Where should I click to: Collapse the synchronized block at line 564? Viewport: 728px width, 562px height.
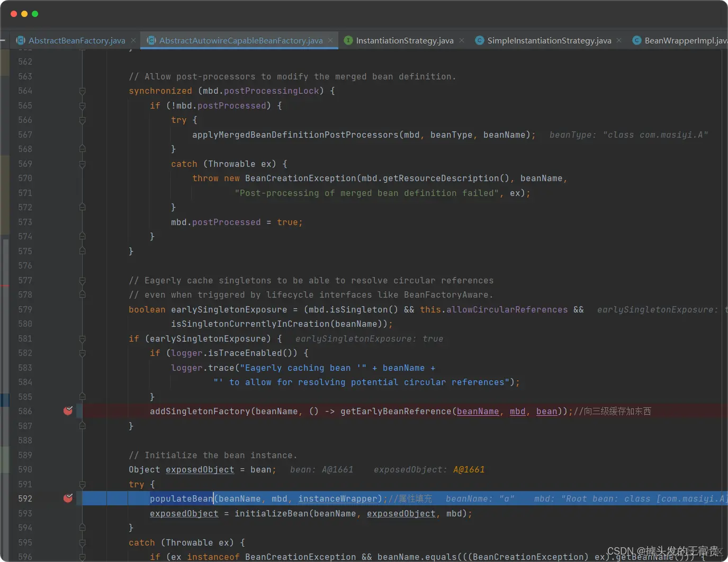coord(82,91)
